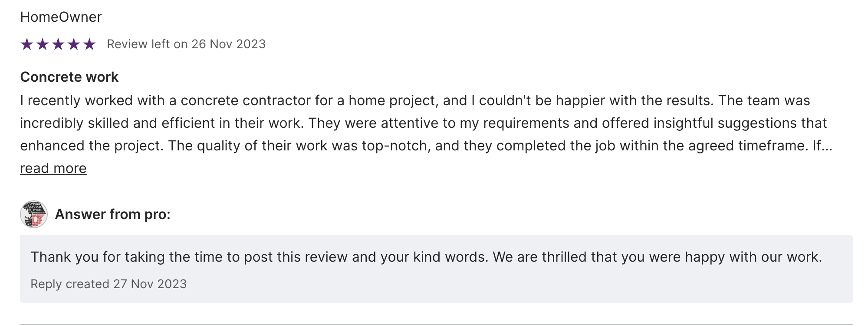This screenshot has width=868, height=326.
Task: Select the fifth rating star
Action: tap(89, 44)
